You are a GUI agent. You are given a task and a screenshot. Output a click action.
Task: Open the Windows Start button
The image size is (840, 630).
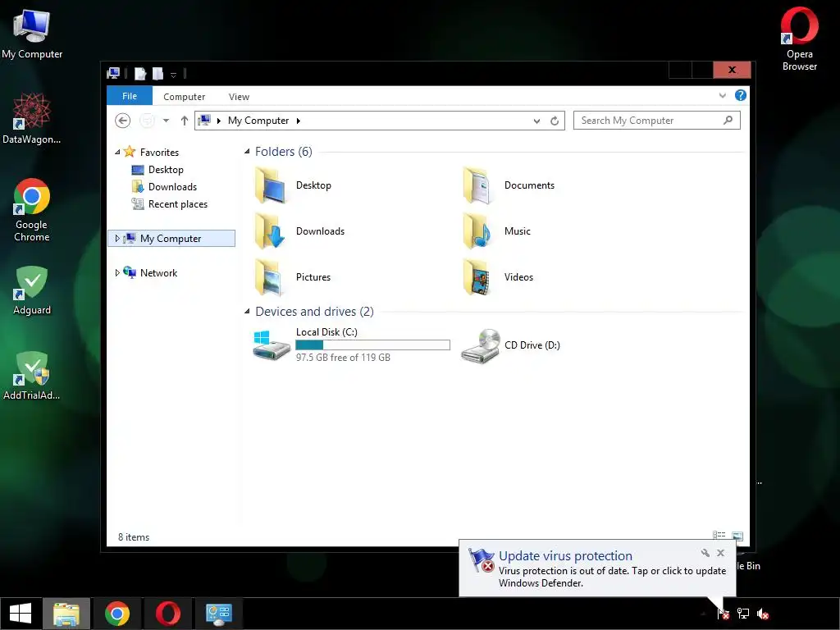[21, 614]
